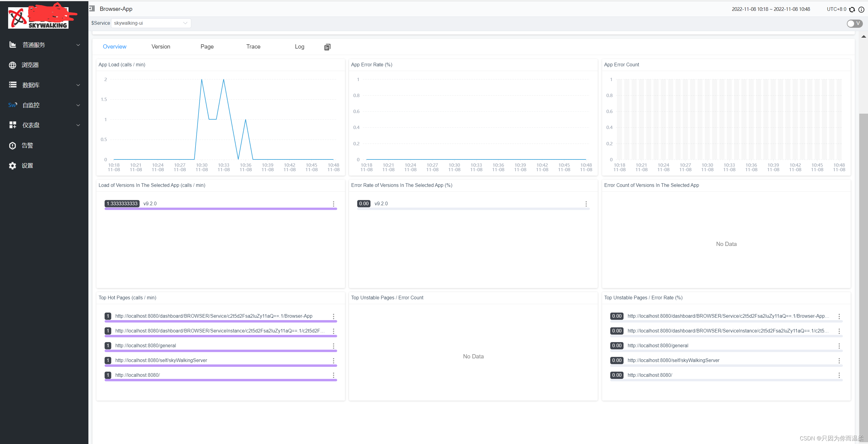Click the self/skyWalkingServer URL in Top Hot Pages
Image resolution: width=868 pixels, height=444 pixels.
[x=161, y=360]
